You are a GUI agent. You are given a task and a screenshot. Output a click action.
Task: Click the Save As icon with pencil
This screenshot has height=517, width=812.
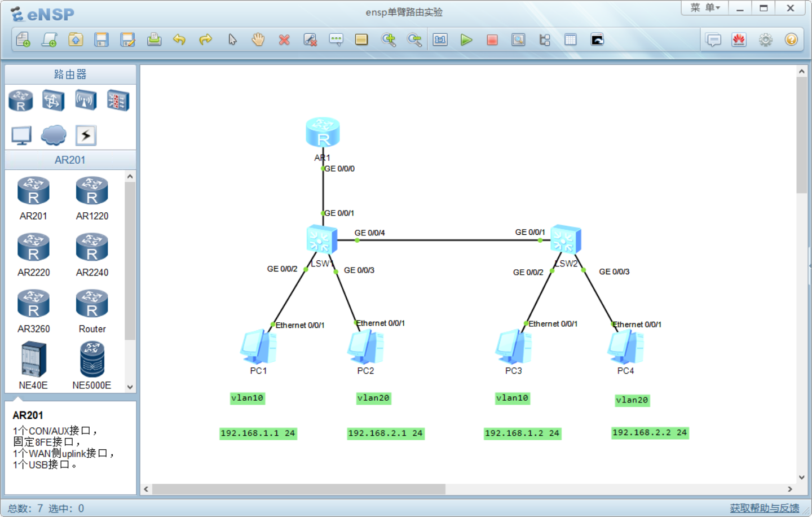[x=128, y=40]
